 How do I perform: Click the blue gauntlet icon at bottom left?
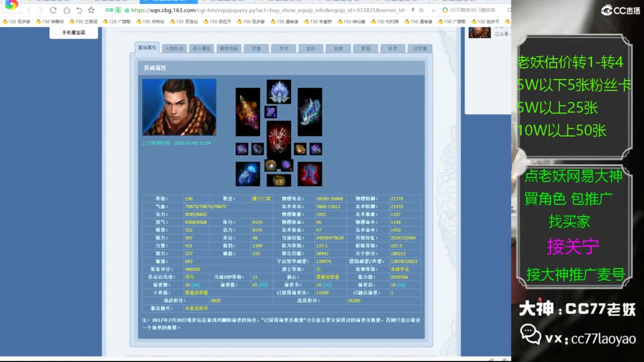coord(248,174)
